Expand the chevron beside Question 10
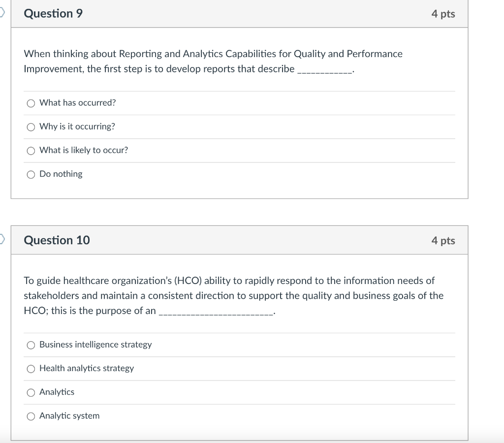 point(2,238)
